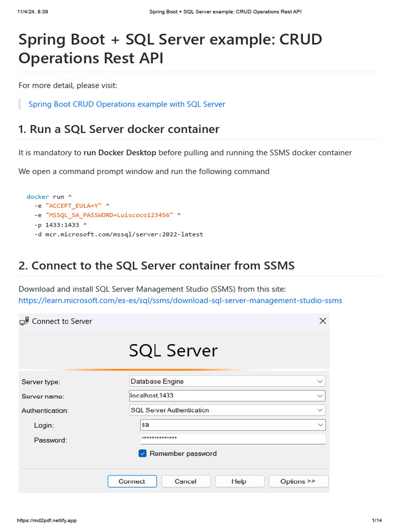Expand the Server type dropdown
The width and height of the screenshot is (399, 532).
click(x=320, y=381)
